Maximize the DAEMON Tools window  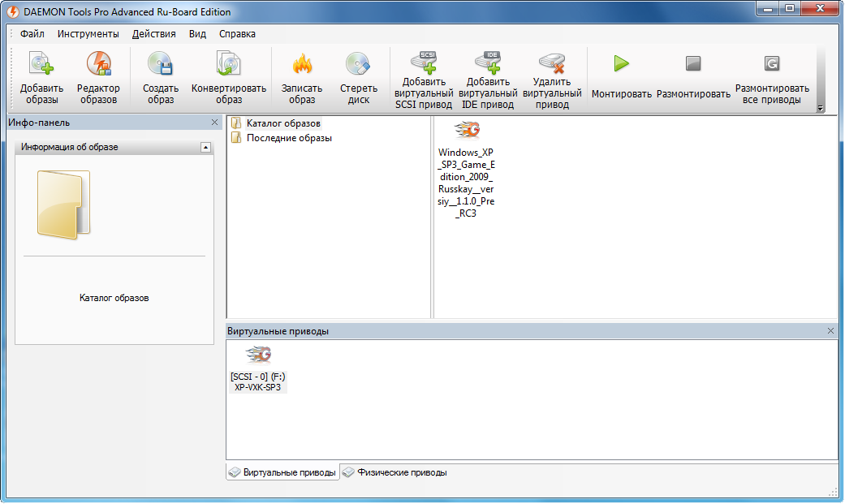pyautogui.click(x=790, y=9)
